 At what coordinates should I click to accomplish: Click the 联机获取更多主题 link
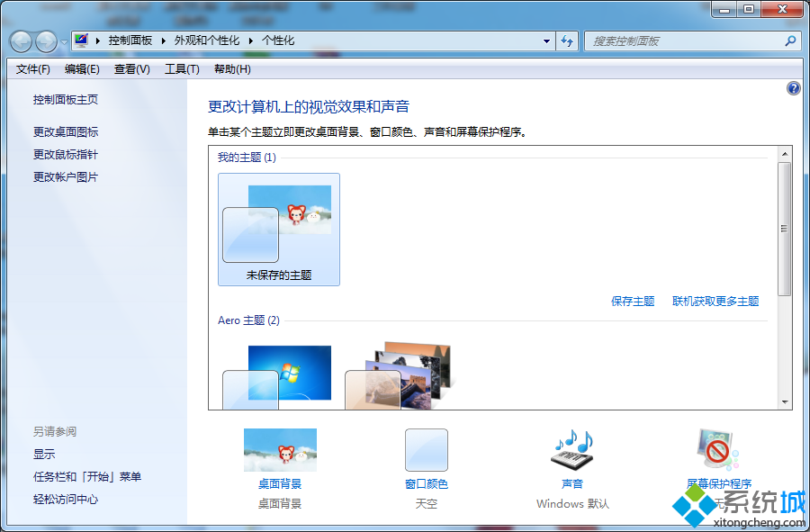click(717, 302)
